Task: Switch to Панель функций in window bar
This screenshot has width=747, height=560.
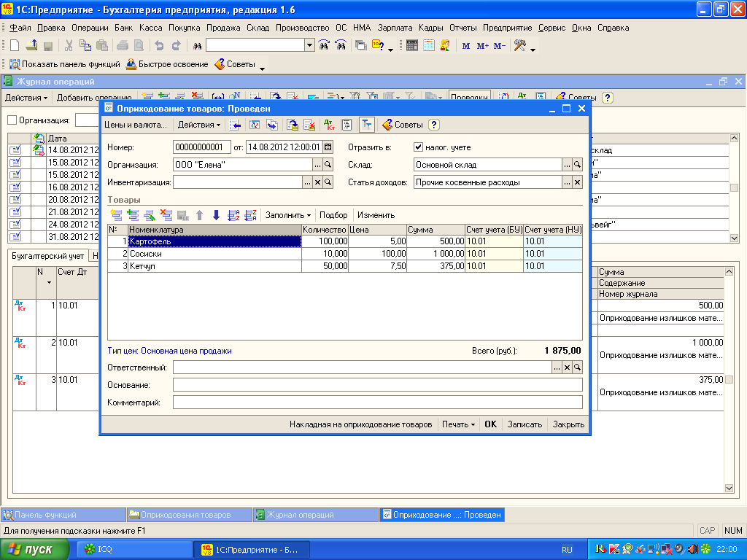Action: click(63, 515)
